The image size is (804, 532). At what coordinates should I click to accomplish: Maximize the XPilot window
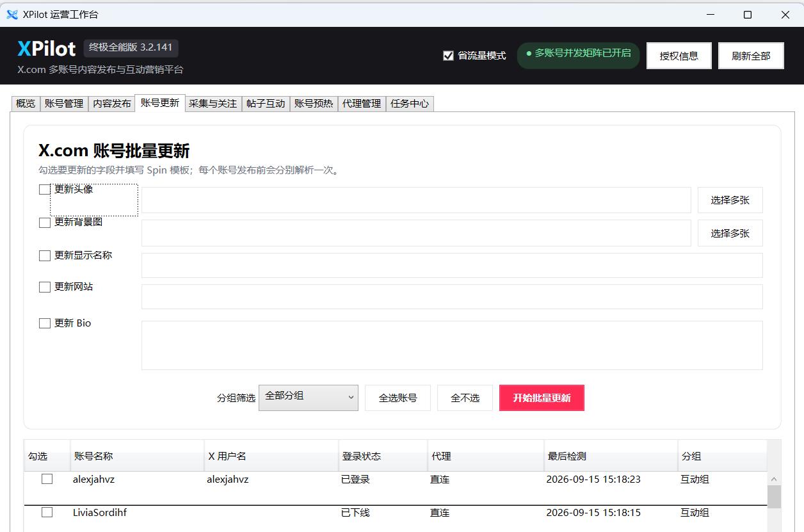[748, 15]
